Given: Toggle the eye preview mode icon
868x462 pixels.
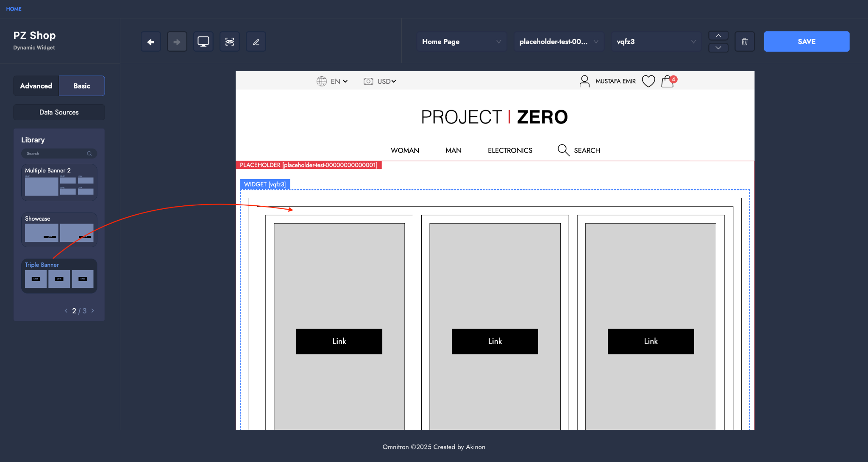Looking at the screenshot, I should [x=229, y=41].
